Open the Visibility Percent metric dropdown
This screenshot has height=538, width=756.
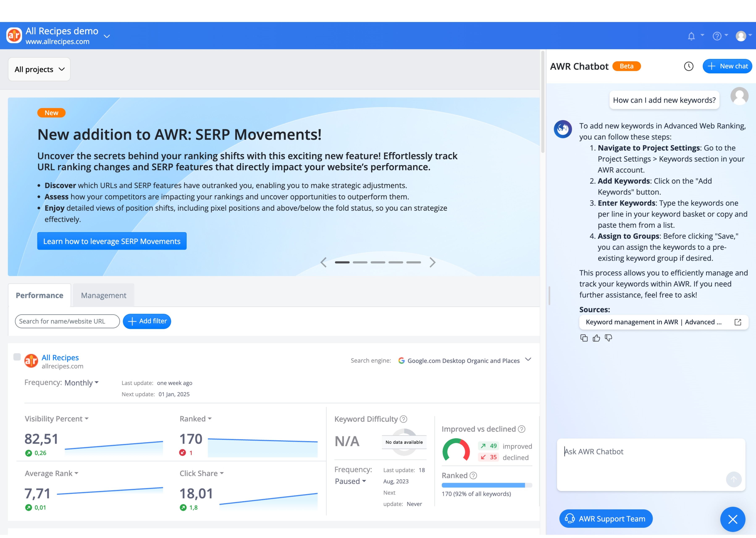coord(57,419)
